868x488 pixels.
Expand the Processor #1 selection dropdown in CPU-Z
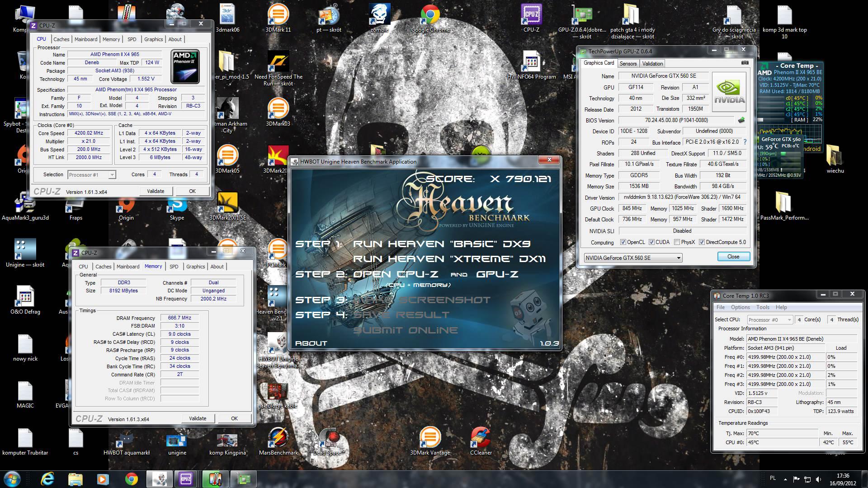pyautogui.click(x=112, y=175)
